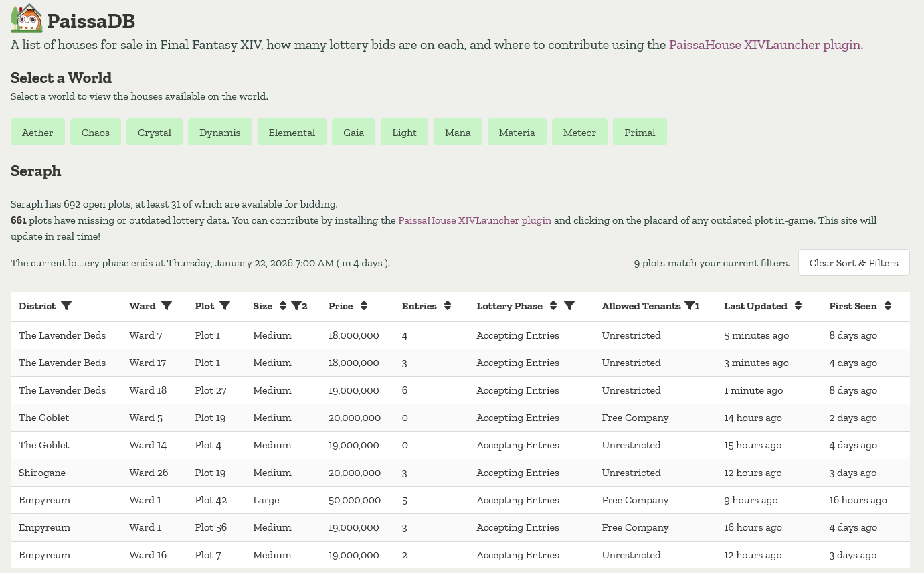Screen dimensions: 924x573
Task: Click the Ward 14 cell
Action: point(148,445)
